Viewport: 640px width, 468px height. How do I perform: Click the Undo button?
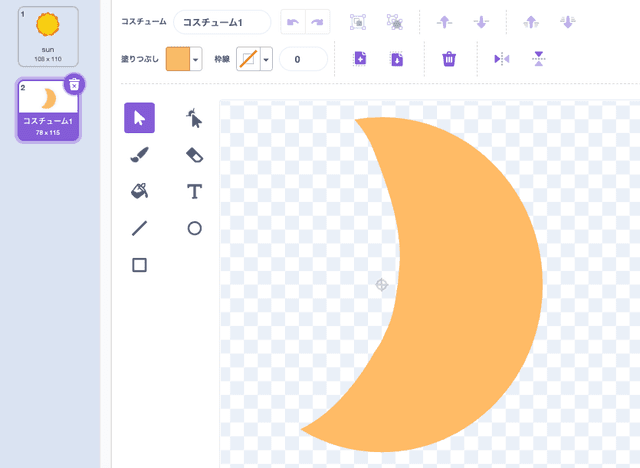coord(293,22)
